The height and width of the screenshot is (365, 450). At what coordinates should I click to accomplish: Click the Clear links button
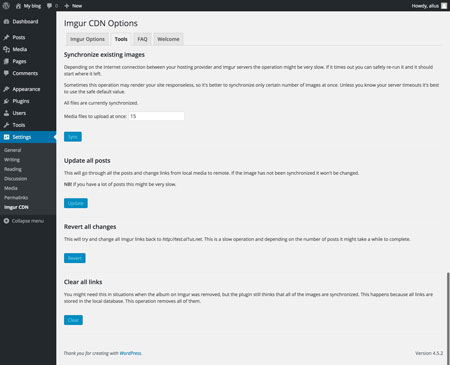73,320
